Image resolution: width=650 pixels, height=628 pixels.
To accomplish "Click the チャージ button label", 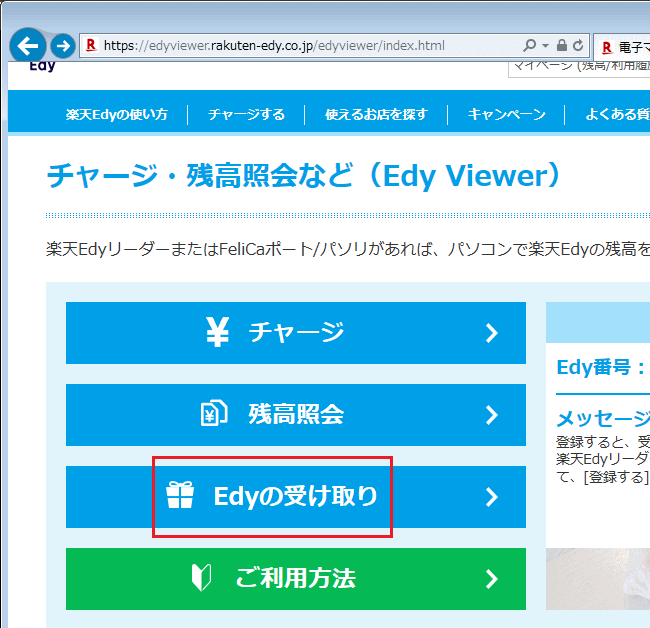I will [x=296, y=332].
